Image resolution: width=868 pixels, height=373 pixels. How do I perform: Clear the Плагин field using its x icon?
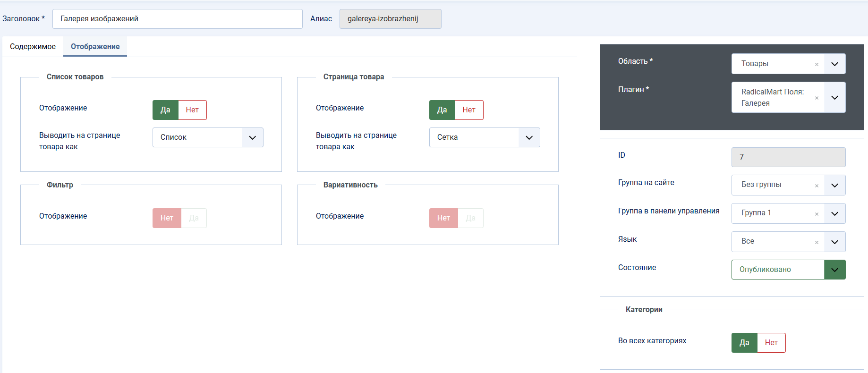817,98
